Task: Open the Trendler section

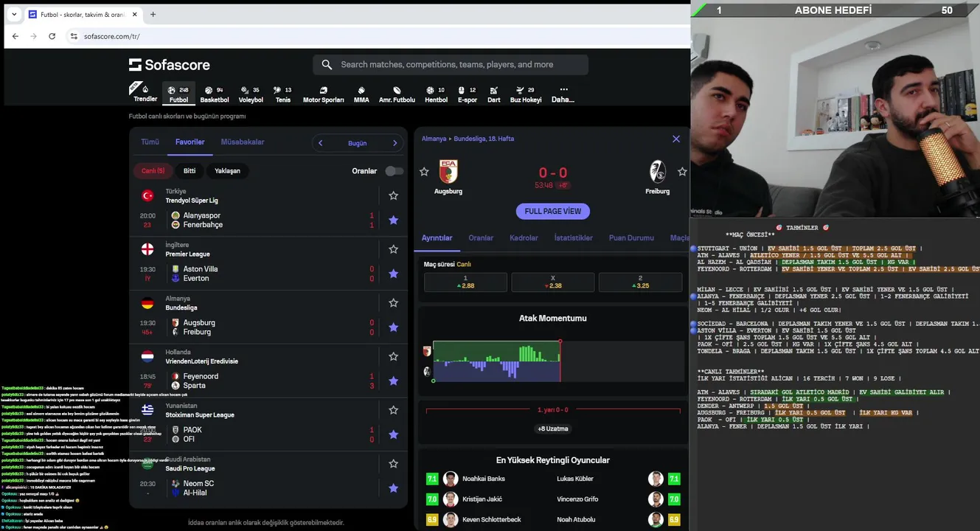Action: point(145,93)
